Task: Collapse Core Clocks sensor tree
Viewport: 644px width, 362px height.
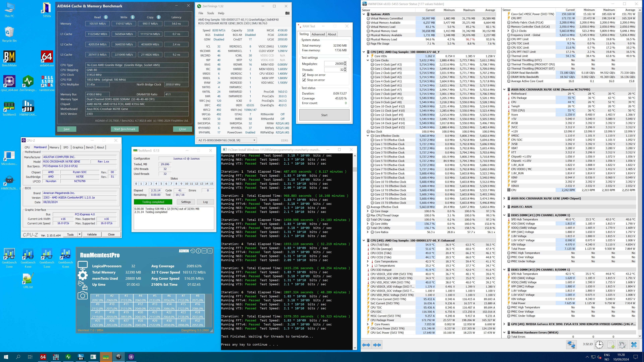Action: point(368,60)
